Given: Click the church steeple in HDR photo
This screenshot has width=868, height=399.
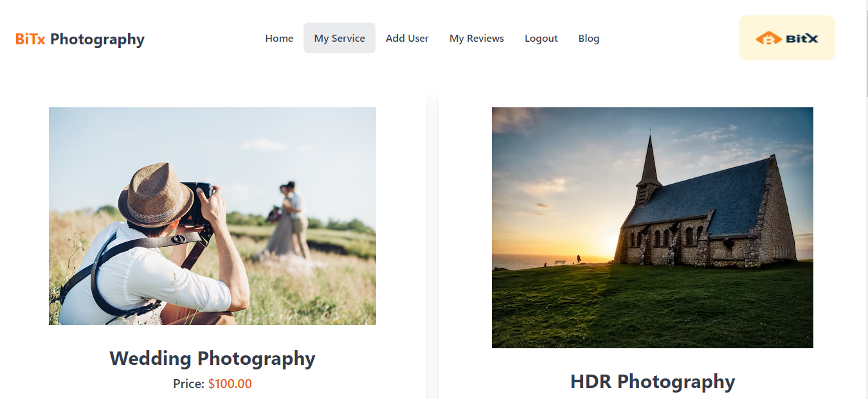Looking at the screenshot, I should pyautogui.click(x=649, y=161).
